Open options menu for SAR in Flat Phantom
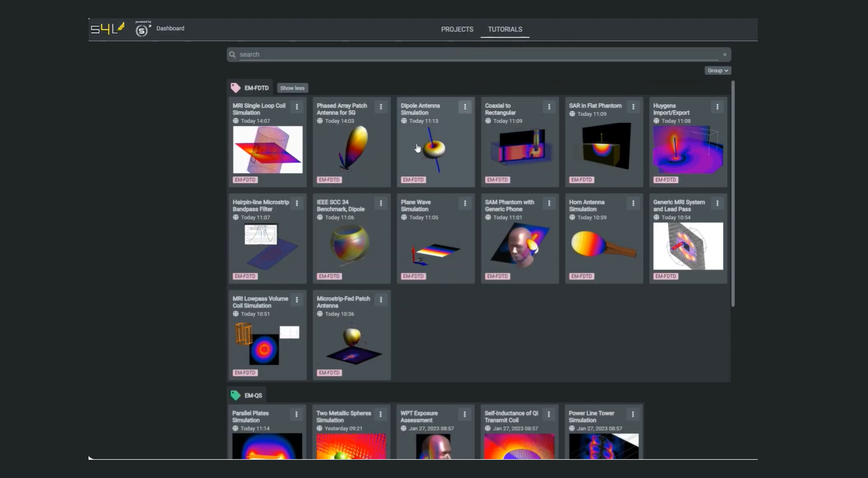The width and height of the screenshot is (868, 478). pyautogui.click(x=633, y=107)
